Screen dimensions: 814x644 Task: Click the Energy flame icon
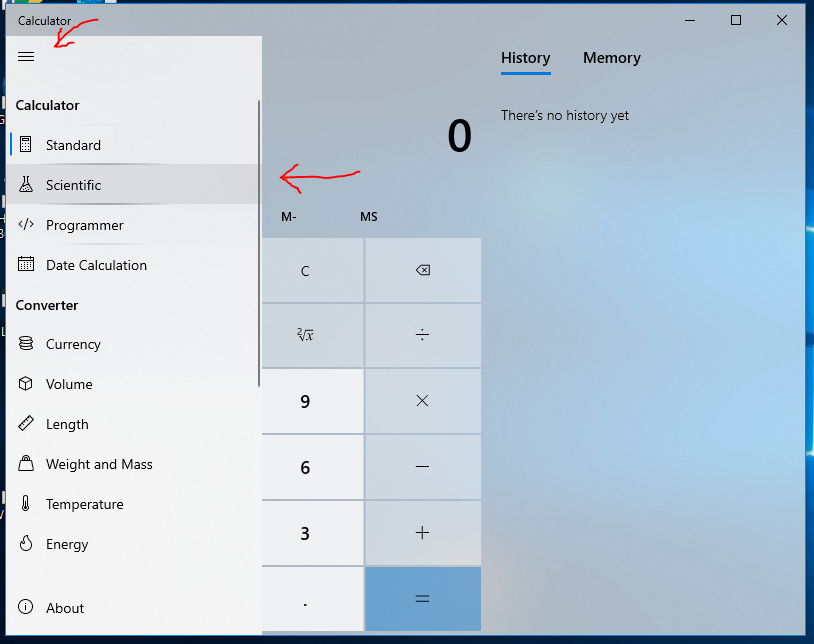[25, 543]
